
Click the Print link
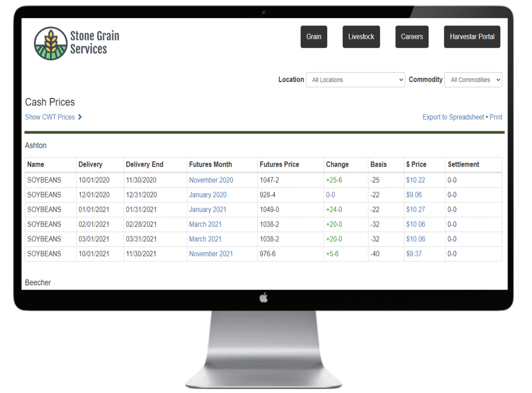(496, 117)
